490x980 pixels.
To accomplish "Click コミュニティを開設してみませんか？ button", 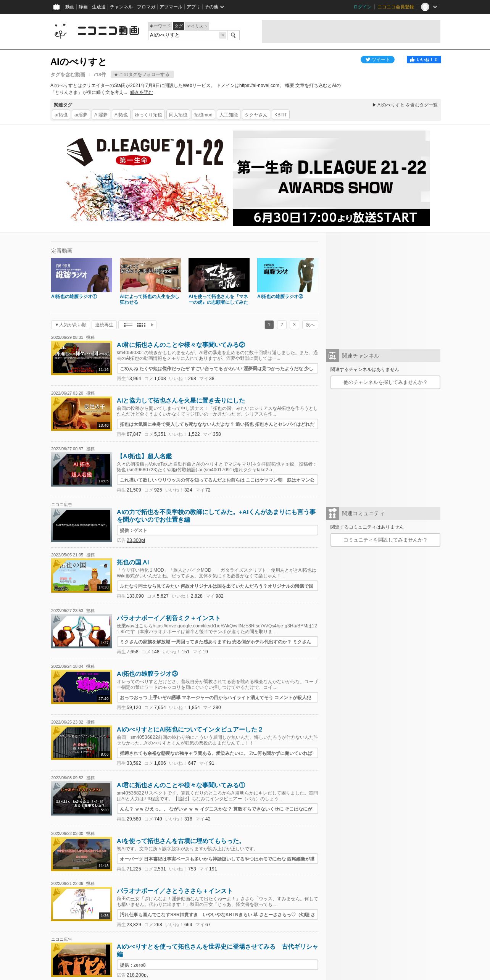I will tap(385, 540).
